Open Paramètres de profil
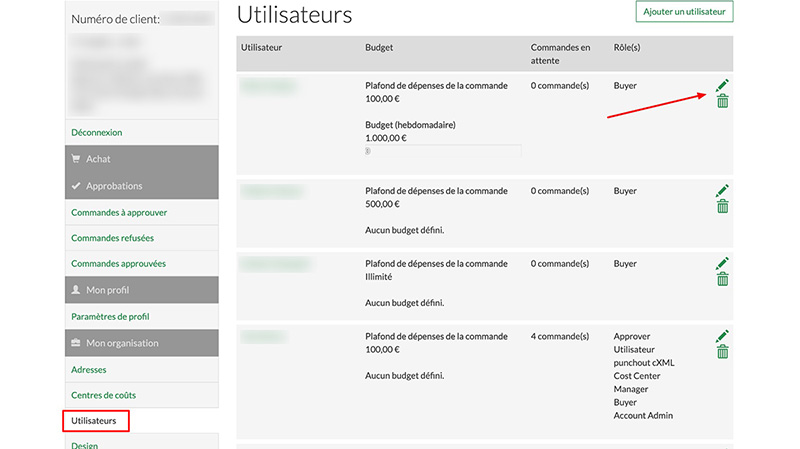This screenshot has width=800, height=449. tap(110, 317)
